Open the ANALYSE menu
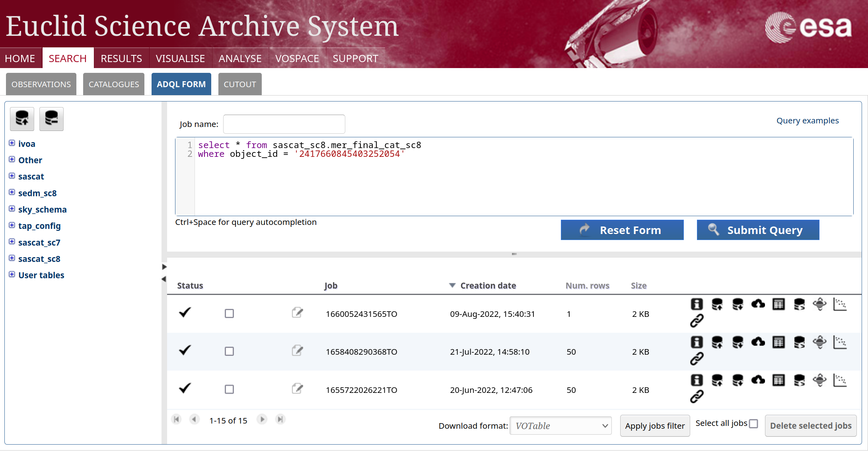Screen dimensions: 868x451 pos(240,59)
